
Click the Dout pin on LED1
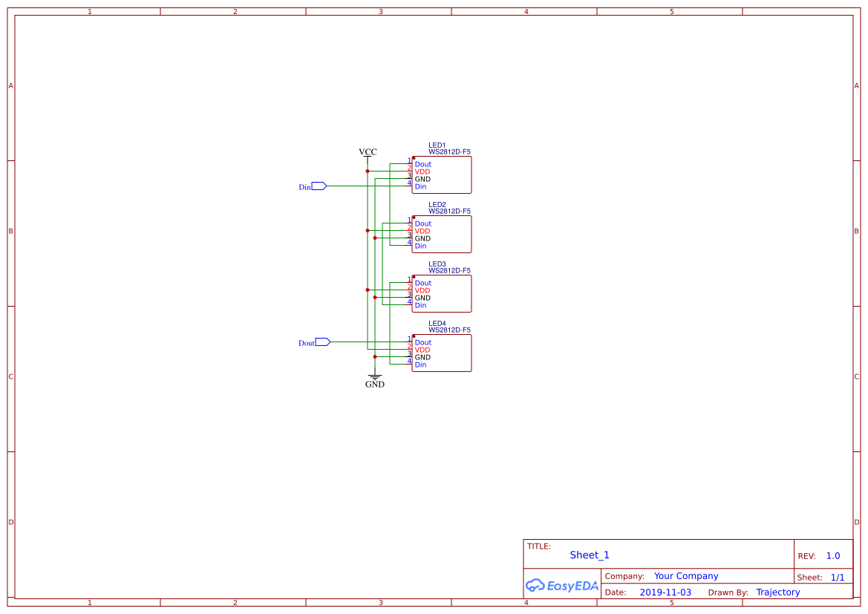(x=422, y=164)
